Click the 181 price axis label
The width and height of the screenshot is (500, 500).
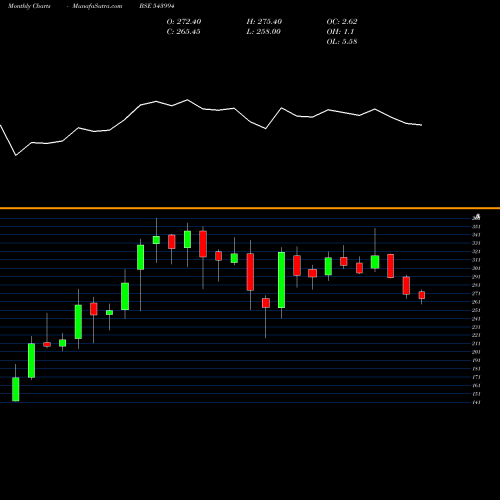[476, 369]
